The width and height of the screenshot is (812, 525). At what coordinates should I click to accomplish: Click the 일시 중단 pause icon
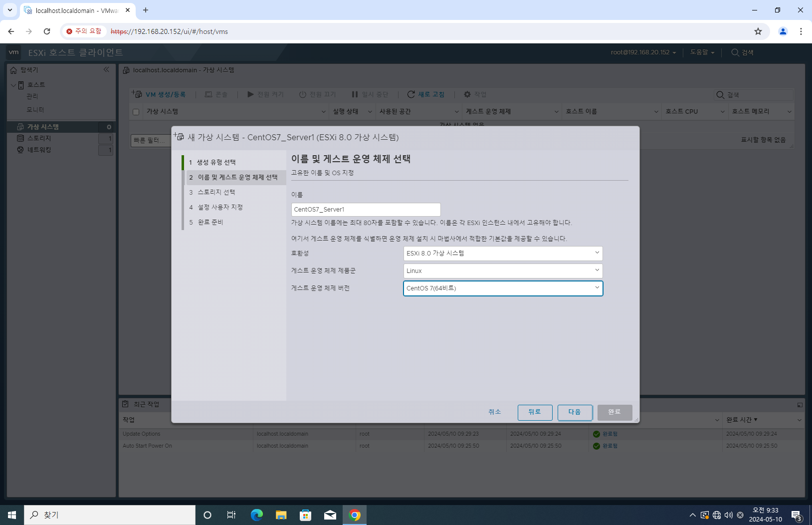coord(355,94)
